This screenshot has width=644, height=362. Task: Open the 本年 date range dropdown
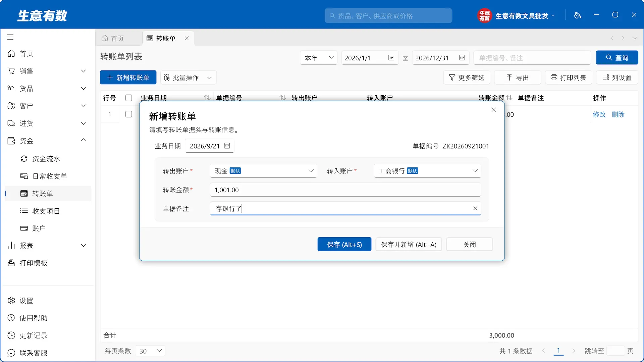(319, 58)
